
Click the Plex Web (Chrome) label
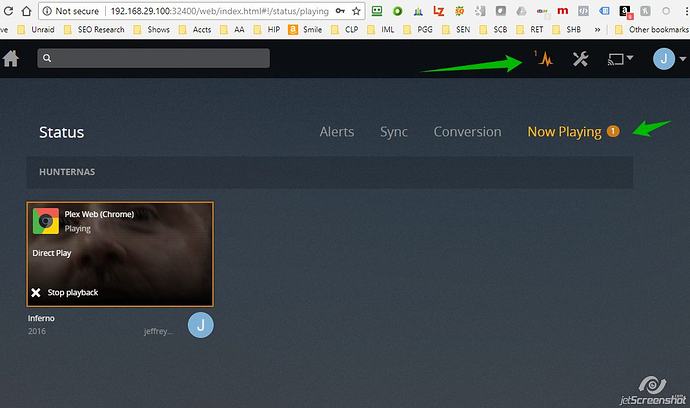[99, 214]
